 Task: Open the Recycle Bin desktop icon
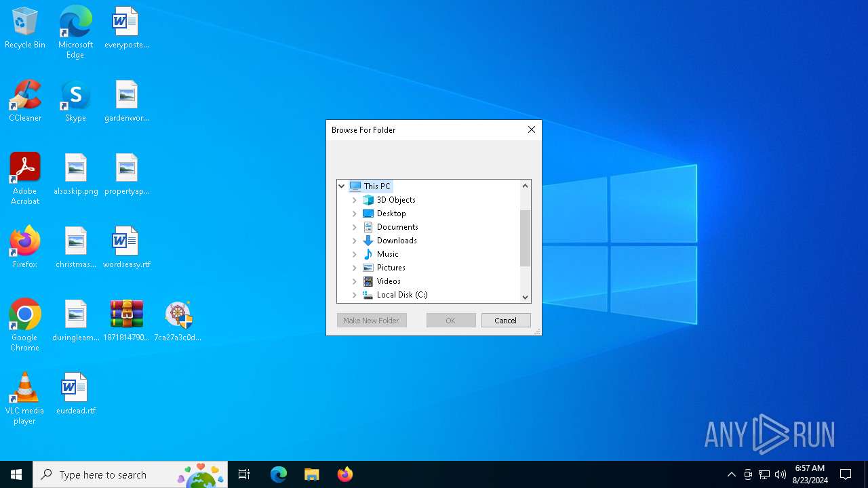[x=25, y=28]
